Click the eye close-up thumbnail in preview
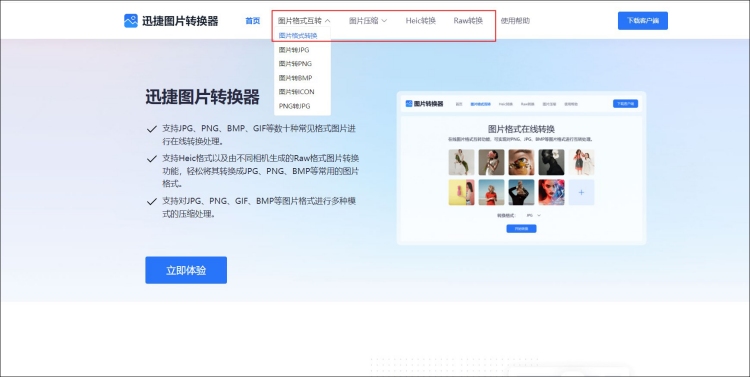The width and height of the screenshot is (750, 377). point(521,162)
